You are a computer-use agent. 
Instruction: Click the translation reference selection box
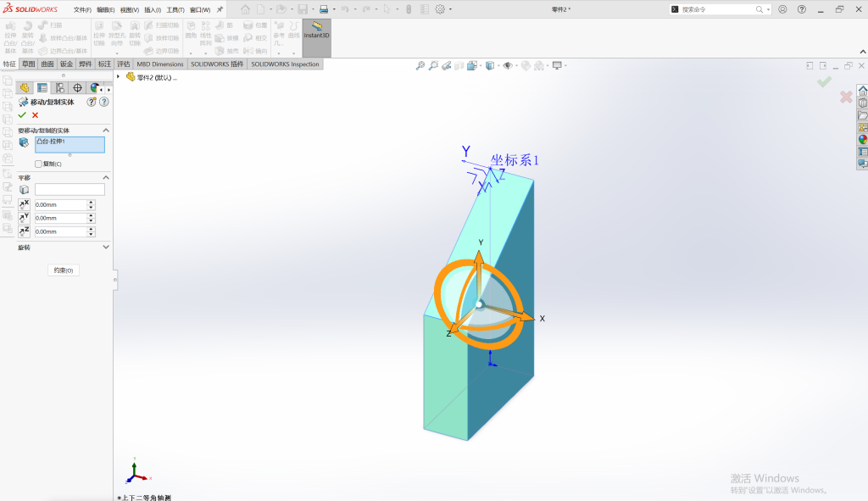(x=70, y=189)
